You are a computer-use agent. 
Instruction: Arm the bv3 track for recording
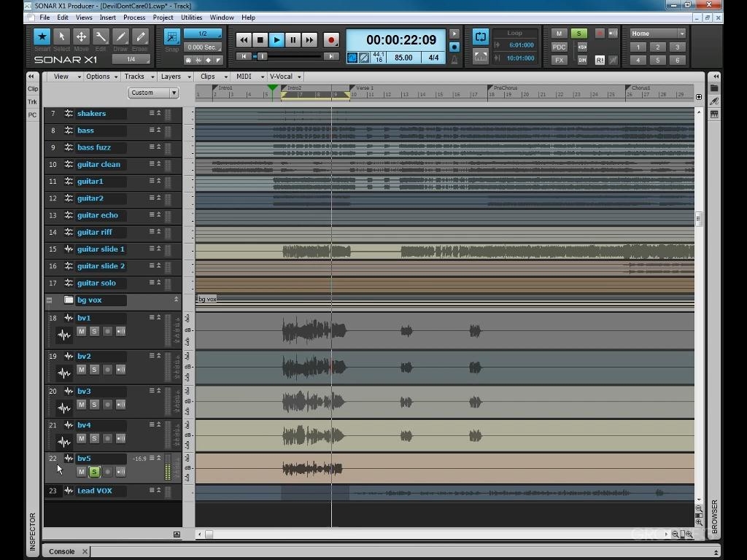tap(108, 405)
